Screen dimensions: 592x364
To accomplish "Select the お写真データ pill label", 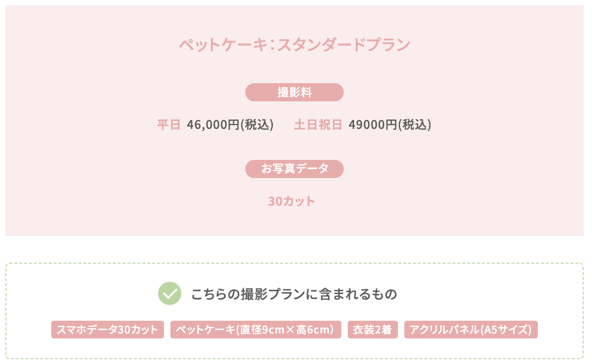I will (295, 169).
